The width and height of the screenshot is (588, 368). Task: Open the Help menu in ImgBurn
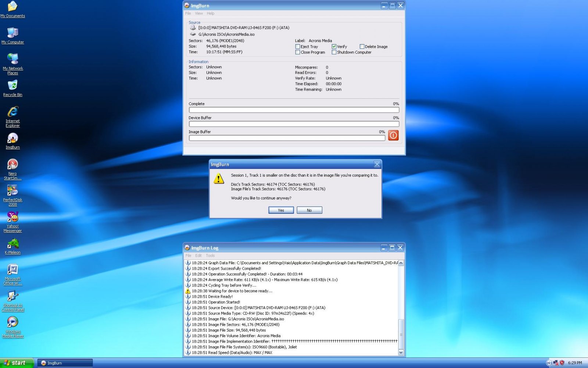coord(211,13)
